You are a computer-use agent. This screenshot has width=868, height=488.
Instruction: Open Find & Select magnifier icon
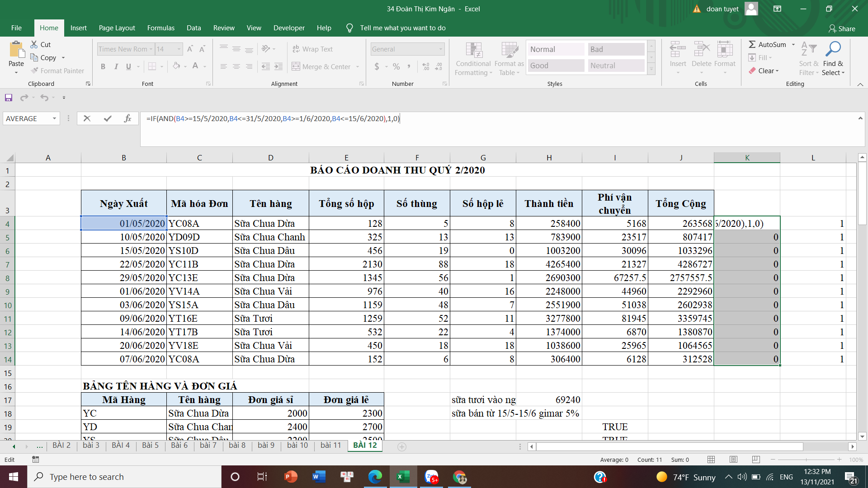(833, 49)
